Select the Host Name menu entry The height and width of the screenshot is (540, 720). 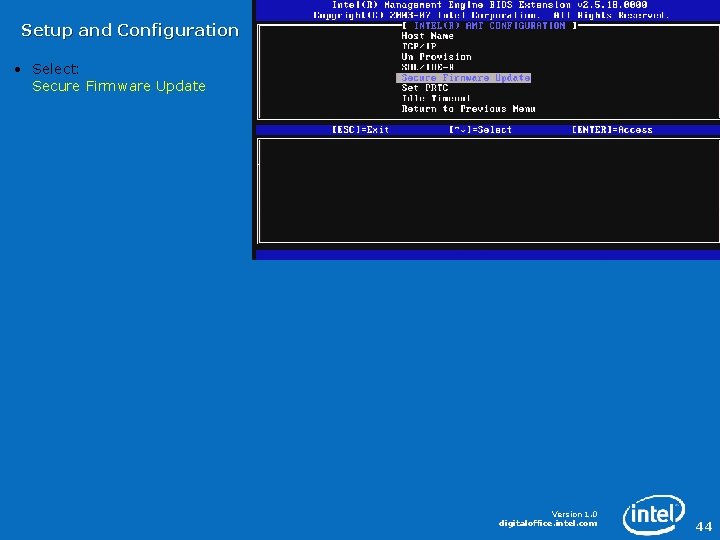[427, 36]
